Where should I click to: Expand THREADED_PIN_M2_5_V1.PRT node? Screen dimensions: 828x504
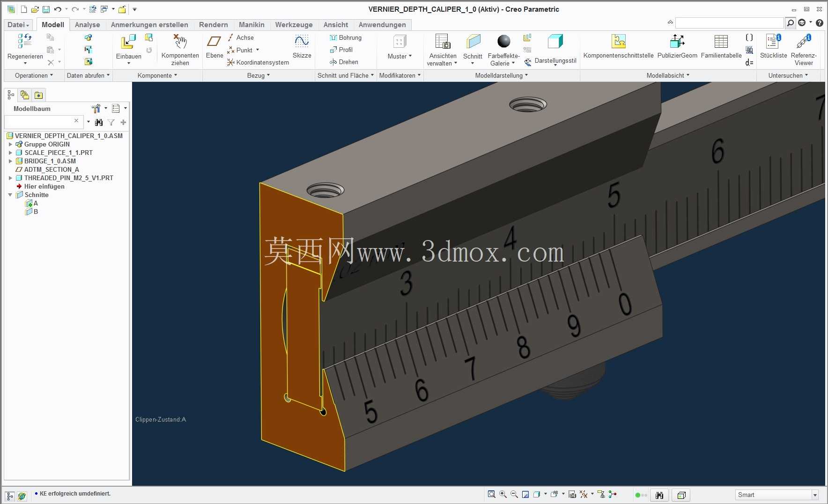tap(10, 178)
